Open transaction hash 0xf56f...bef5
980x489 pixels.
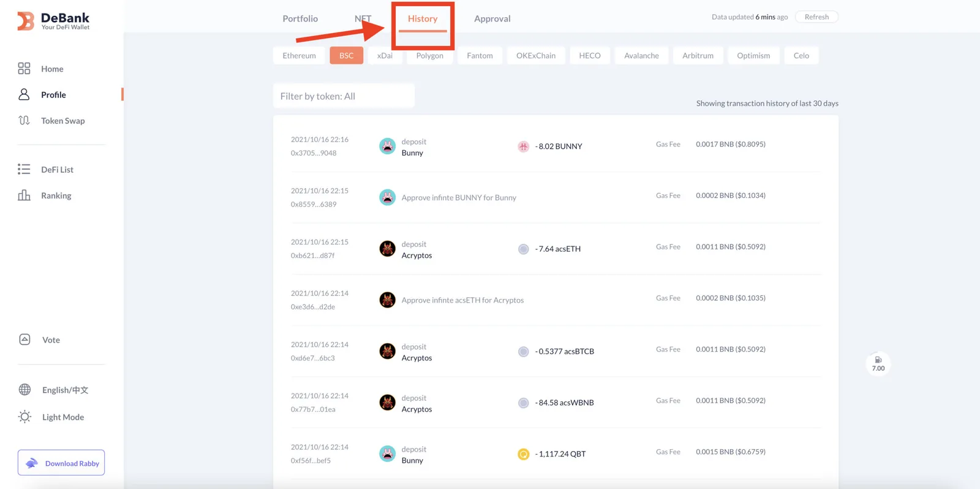click(x=311, y=461)
